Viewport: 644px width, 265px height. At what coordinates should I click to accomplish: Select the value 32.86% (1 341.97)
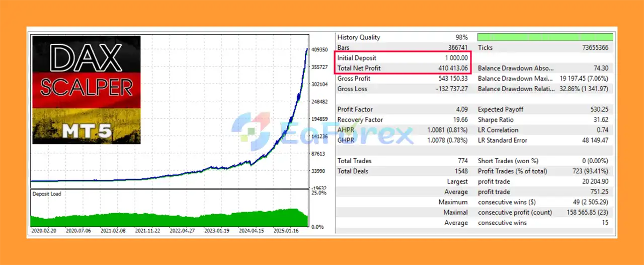[584, 89]
